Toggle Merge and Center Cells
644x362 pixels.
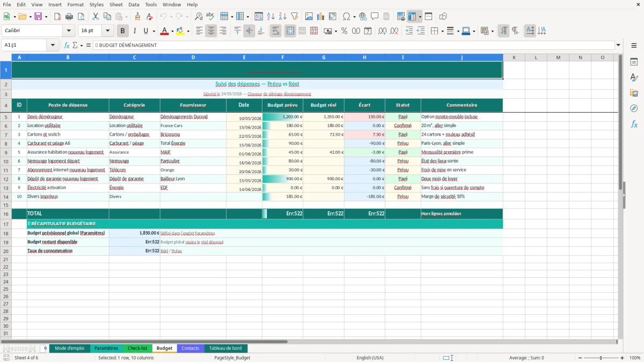[290, 31]
